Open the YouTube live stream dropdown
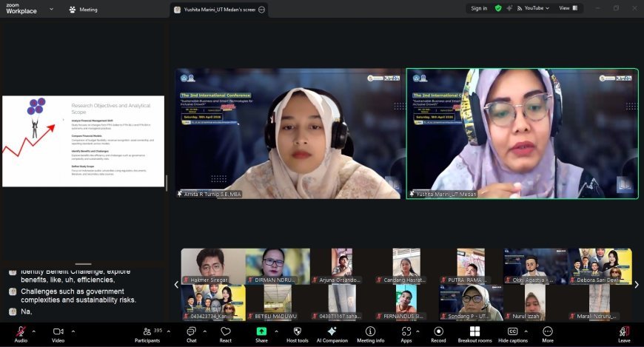 (x=533, y=8)
